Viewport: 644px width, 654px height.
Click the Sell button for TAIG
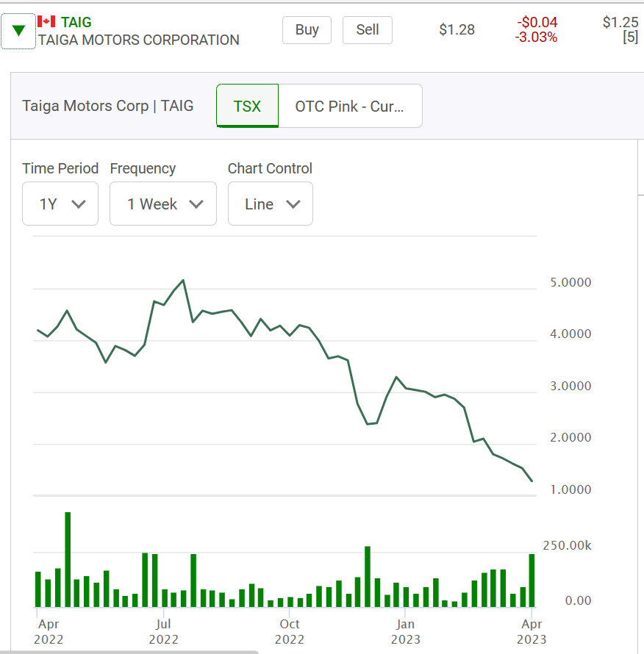(x=368, y=30)
